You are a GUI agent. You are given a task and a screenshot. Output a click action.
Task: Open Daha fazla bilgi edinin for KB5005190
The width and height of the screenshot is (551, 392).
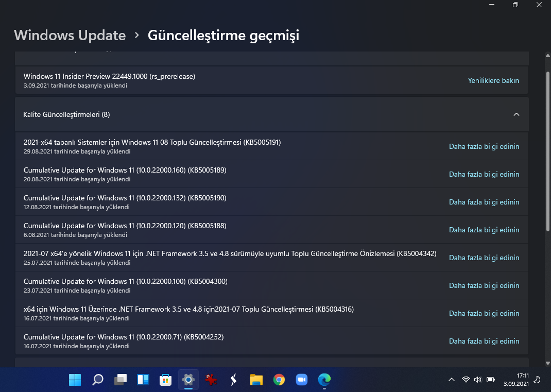[484, 202]
